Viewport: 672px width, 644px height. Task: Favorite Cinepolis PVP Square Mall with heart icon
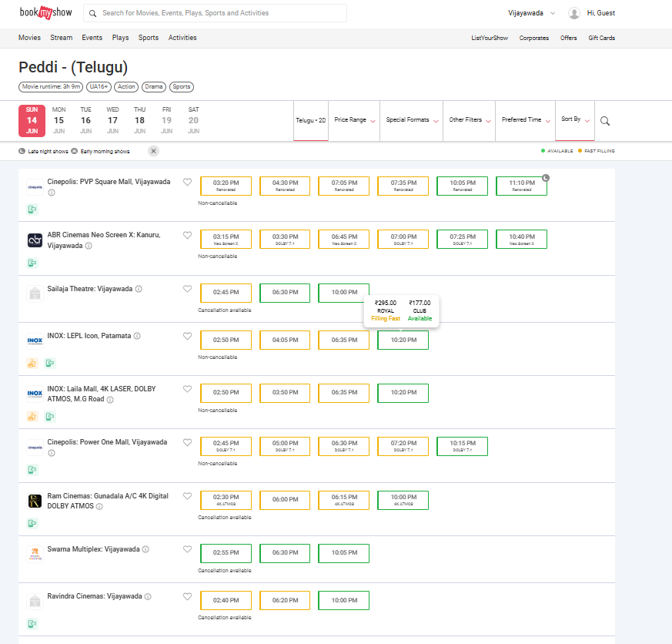[x=187, y=182]
